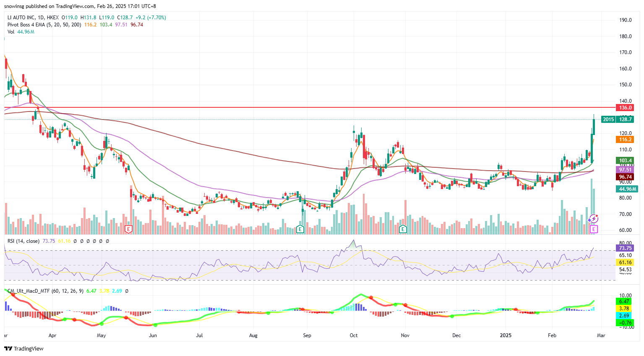Image resolution: width=644 pixels, height=356 pixels.
Task: Click the green 103.4 EMA axis label
Action: click(x=625, y=161)
